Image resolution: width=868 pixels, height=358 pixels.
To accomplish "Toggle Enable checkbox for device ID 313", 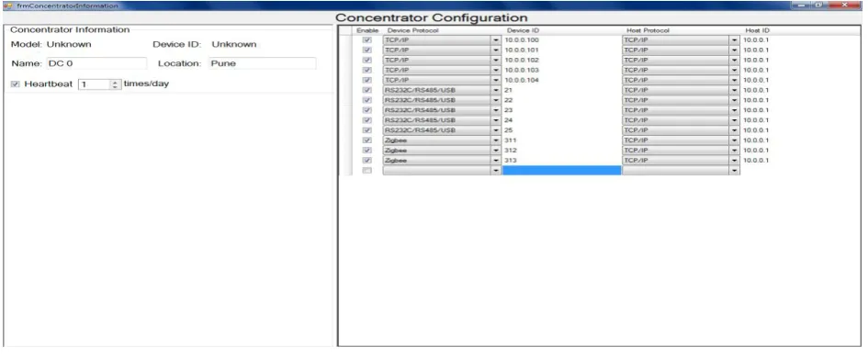I will [366, 161].
